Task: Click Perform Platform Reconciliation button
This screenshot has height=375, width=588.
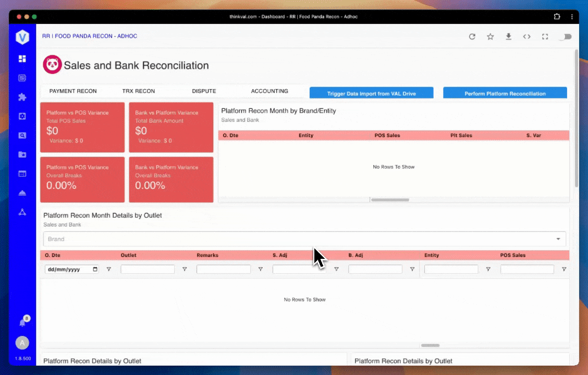Action: (x=505, y=93)
